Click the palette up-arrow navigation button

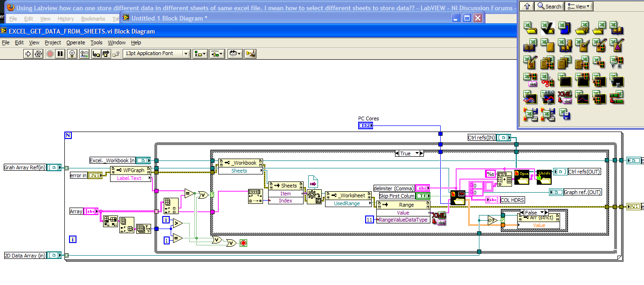(x=526, y=7)
